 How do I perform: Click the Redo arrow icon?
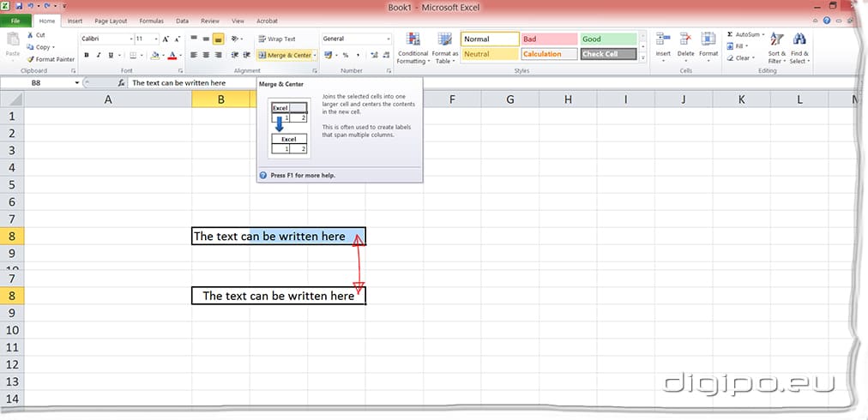(x=46, y=6)
